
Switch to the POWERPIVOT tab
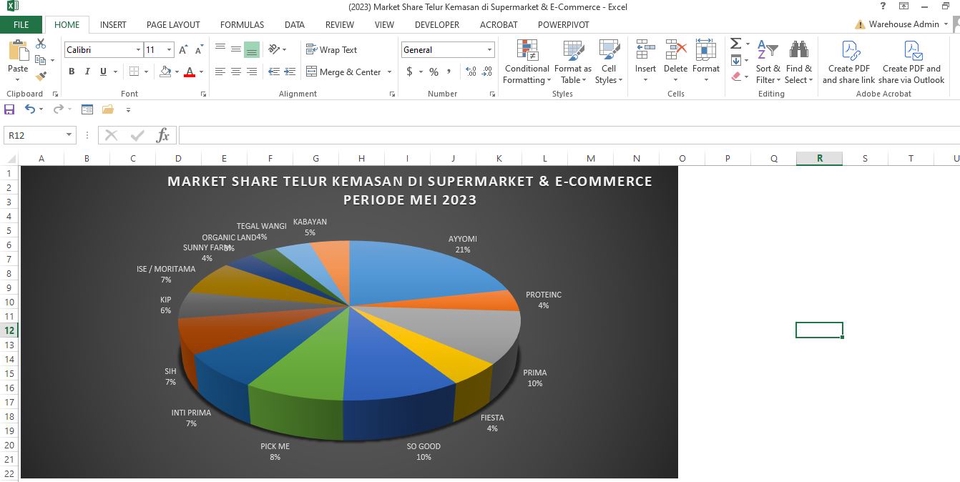[563, 24]
